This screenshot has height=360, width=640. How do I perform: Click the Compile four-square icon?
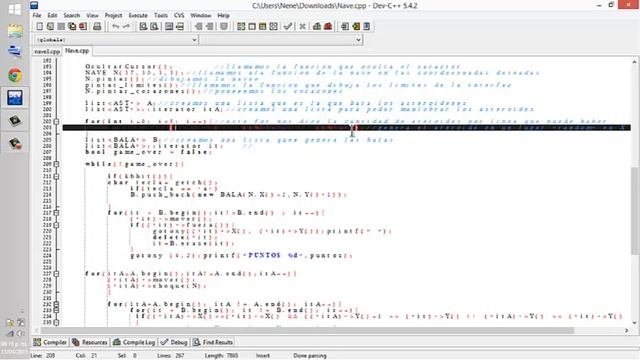(x=241, y=27)
